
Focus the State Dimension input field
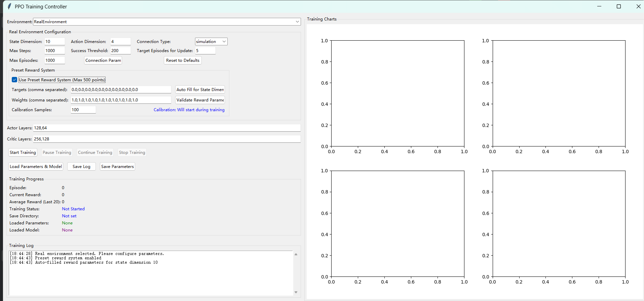tap(54, 42)
